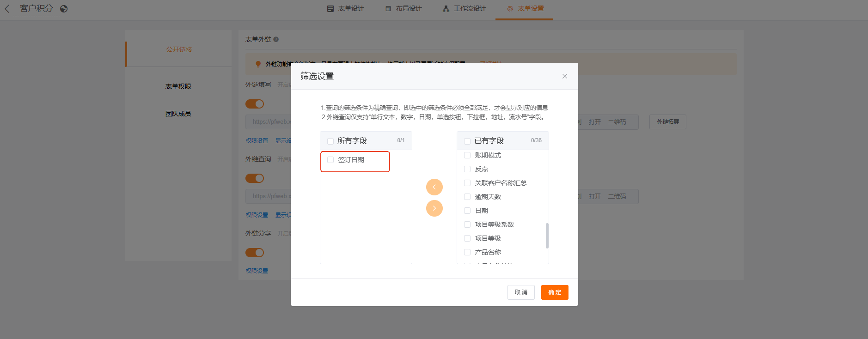Toggle the 外链分享 switch
The image size is (868, 339).
point(255,253)
